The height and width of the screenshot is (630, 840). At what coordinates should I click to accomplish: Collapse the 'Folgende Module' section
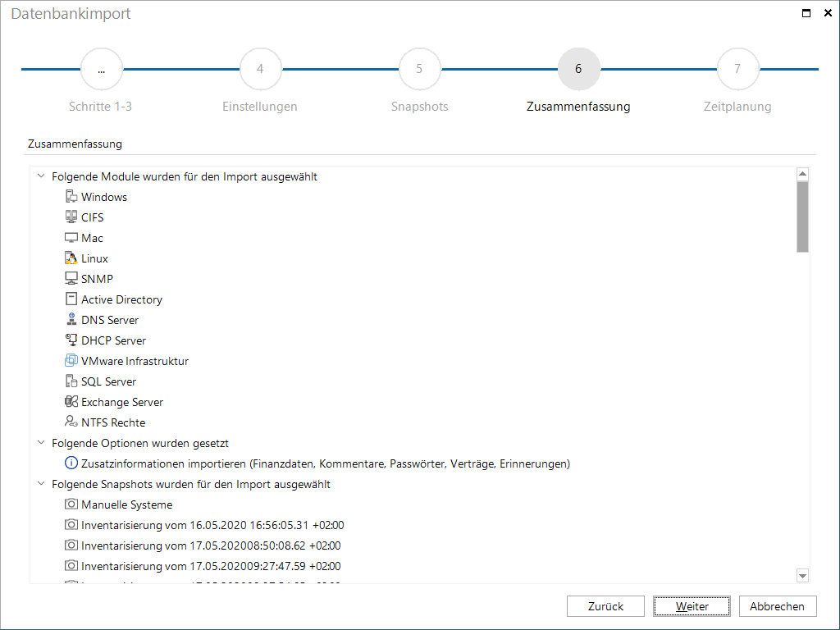click(41, 176)
